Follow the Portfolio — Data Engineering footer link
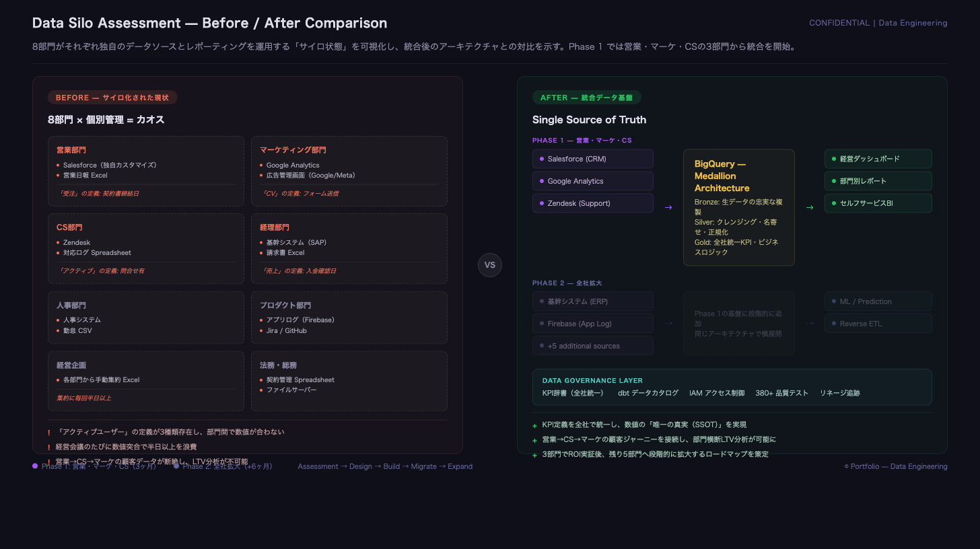Screen dimensions: 980x549 point(895,466)
